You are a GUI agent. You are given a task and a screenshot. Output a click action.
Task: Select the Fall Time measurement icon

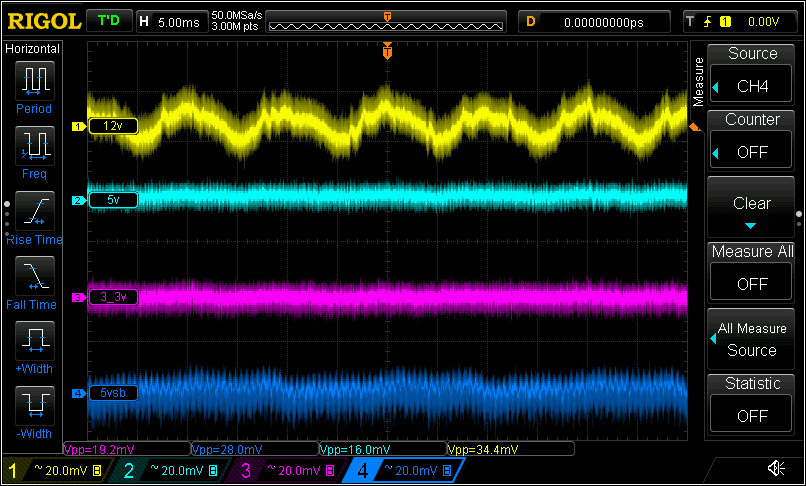34,277
